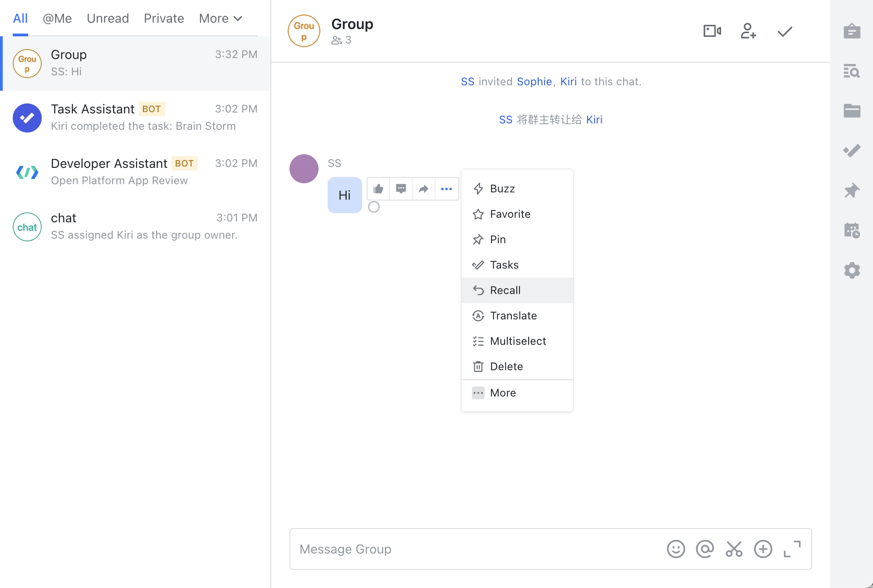This screenshot has height=588, width=873.
Task: Switch to the Unread tab
Action: point(108,19)
